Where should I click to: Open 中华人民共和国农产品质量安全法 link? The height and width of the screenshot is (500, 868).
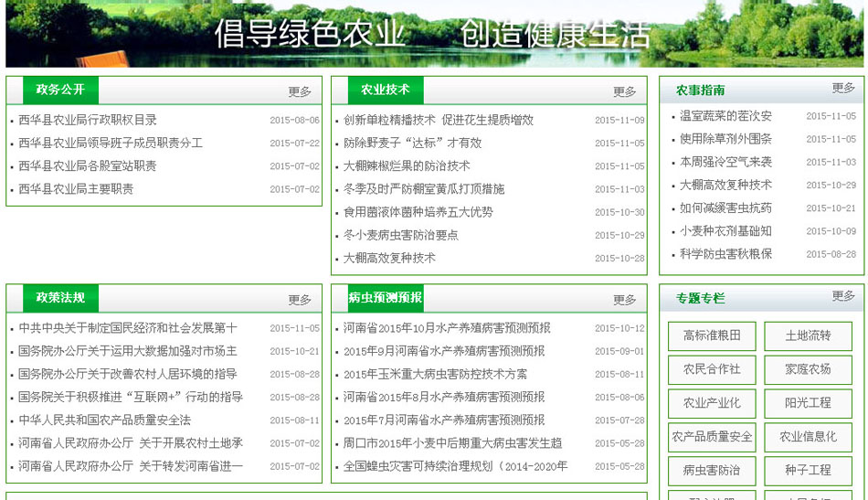(104, 420)
